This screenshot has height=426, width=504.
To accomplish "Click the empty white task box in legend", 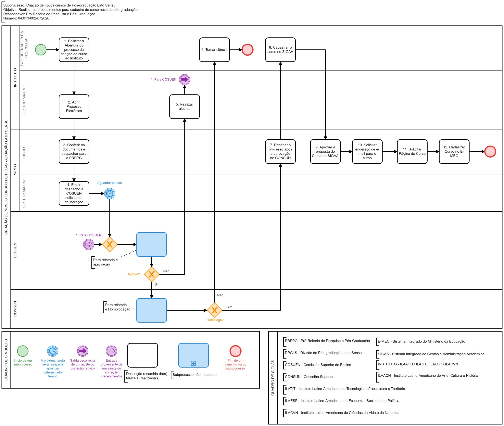I will click(143, 356).
